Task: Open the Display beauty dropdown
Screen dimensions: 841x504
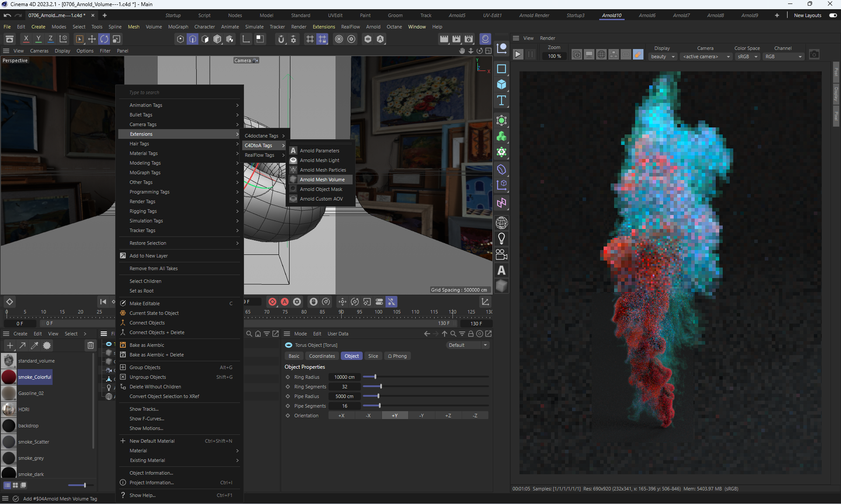Action: click(x=663, y=56)
